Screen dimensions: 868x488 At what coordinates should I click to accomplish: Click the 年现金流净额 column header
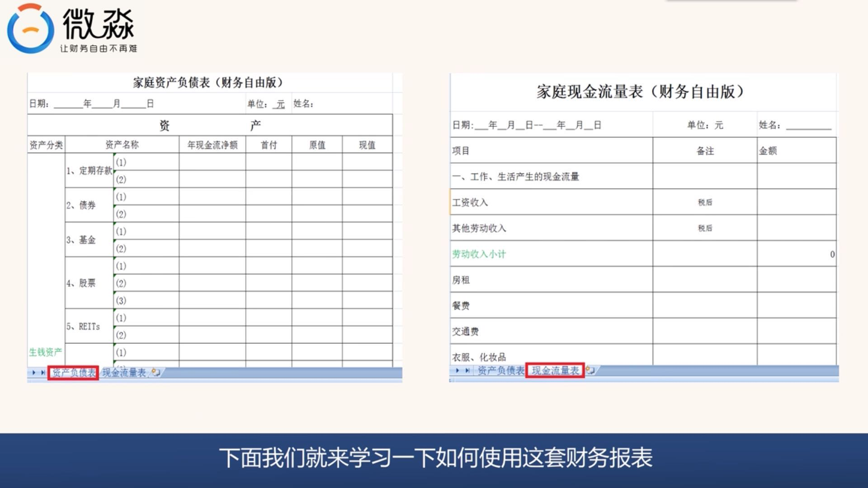212,145
